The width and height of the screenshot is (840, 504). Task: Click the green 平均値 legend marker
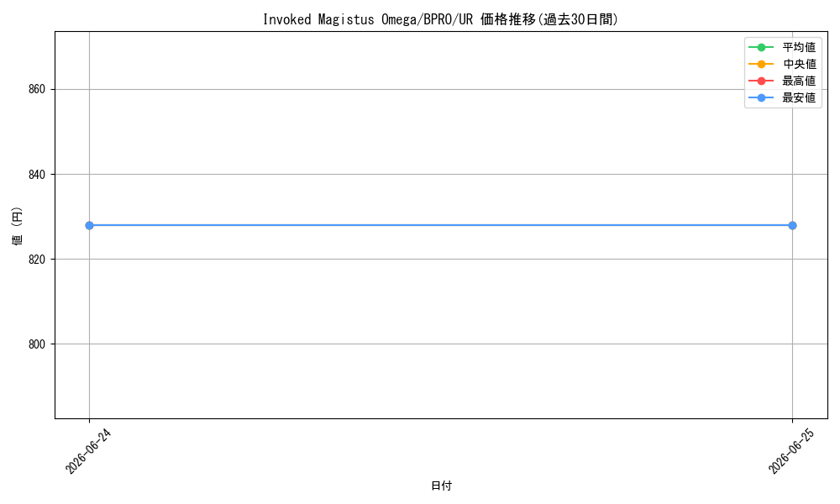[x=761, y=47]
